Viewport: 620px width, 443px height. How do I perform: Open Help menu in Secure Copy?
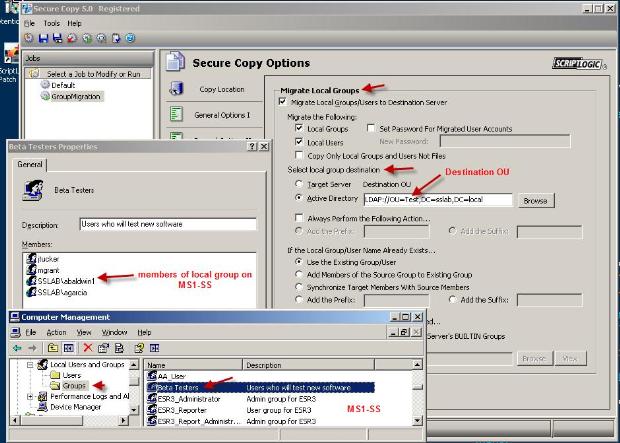(x=74, y=23)
